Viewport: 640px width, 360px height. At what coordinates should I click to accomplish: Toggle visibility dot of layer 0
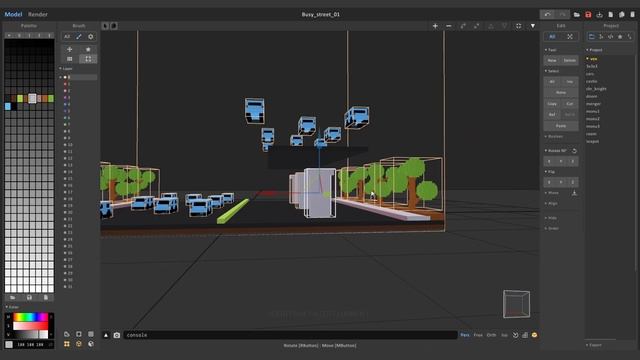[x=65, y=77]
